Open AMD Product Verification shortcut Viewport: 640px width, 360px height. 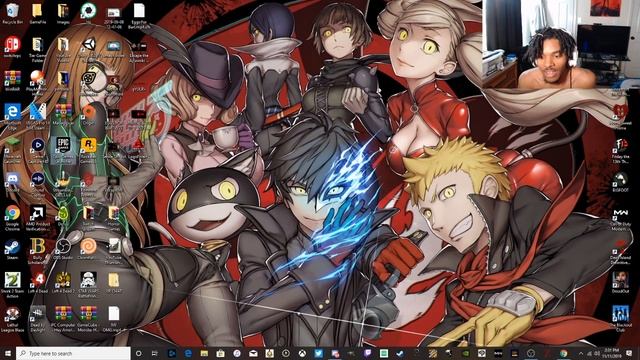[x=38, y=217]
